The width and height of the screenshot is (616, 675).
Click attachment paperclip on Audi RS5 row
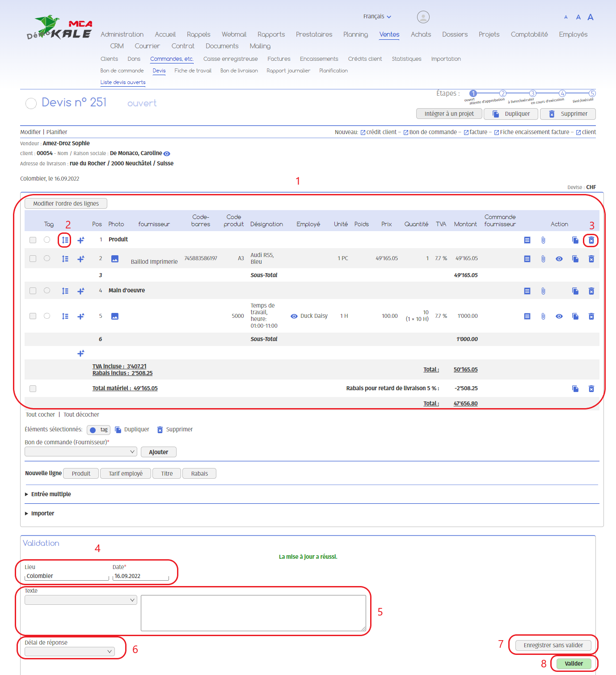click(x=543, y=259)
